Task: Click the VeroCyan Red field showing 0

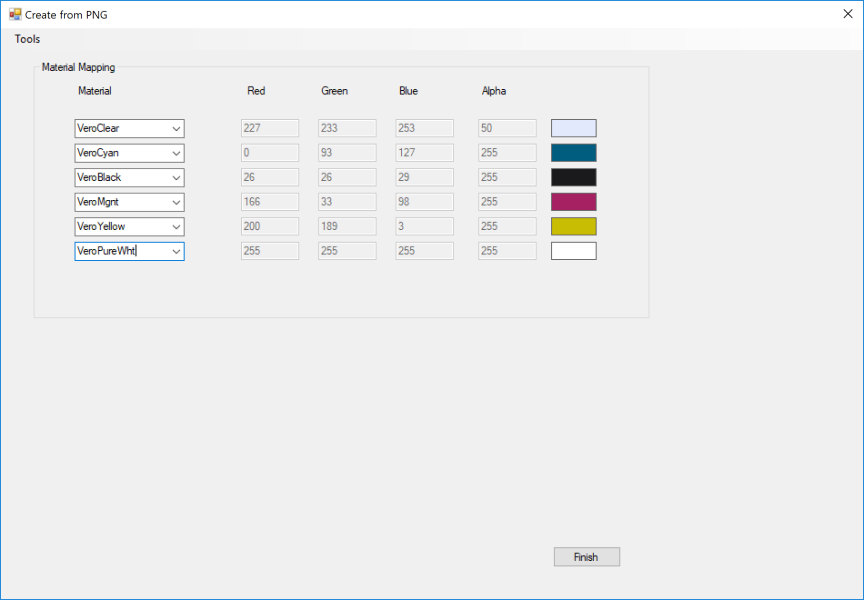Action: (270, 153)
